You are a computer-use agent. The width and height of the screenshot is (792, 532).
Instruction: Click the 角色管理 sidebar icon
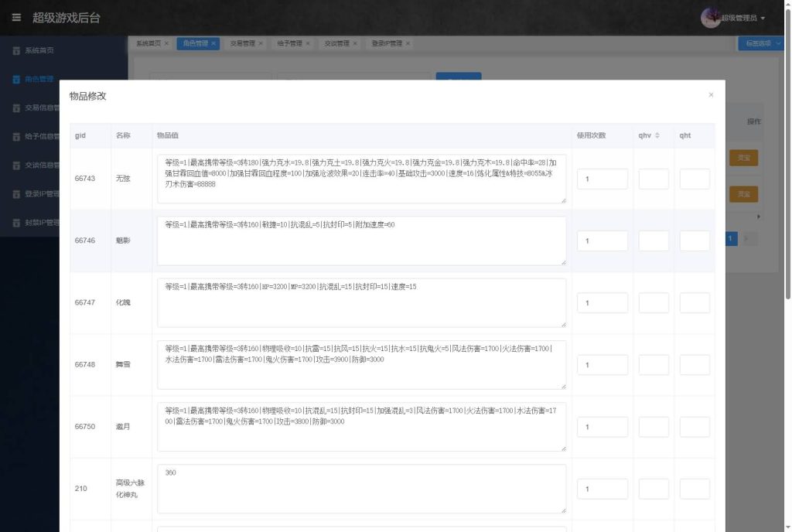click(x=15, y=79)
